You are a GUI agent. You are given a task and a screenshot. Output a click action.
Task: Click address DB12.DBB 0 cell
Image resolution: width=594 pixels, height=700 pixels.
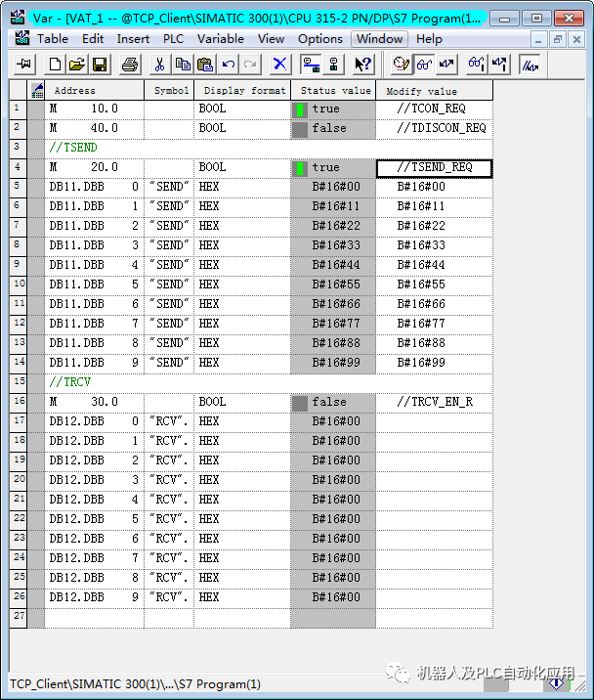[94, 422]
